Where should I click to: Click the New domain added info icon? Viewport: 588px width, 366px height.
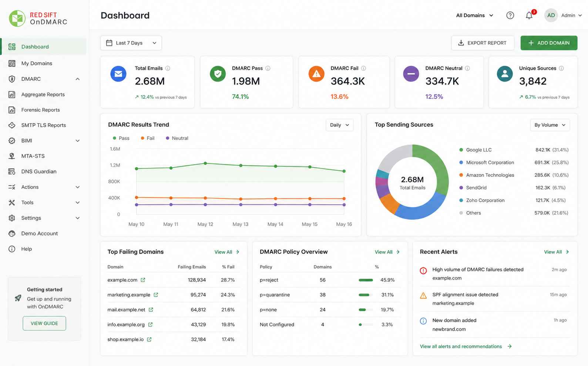(423, 321)
